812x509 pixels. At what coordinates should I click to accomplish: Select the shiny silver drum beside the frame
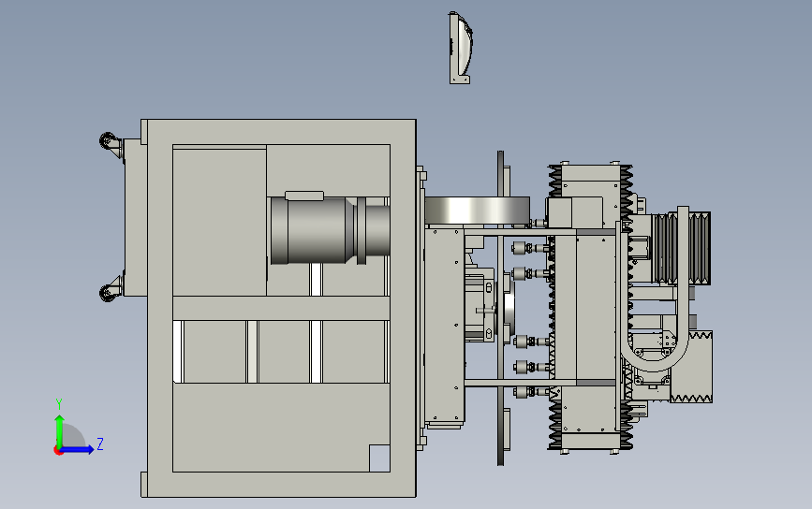coord(477,211)
